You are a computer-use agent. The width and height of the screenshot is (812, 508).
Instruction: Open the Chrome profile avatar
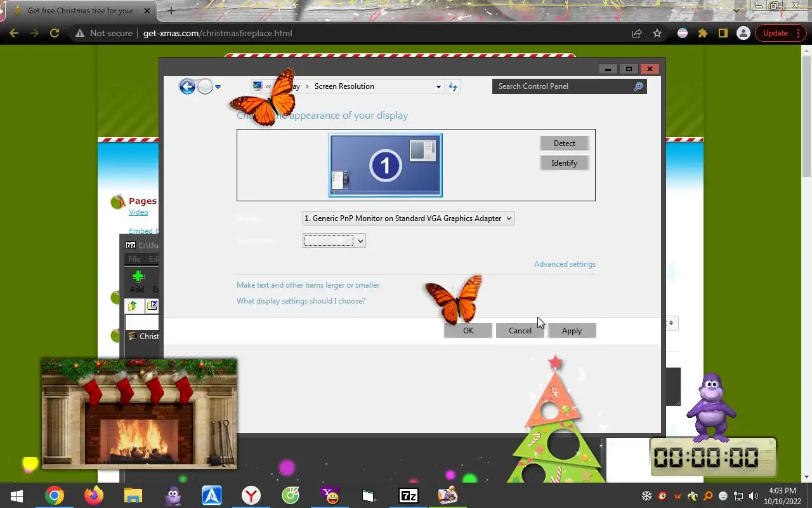[743, 33]
